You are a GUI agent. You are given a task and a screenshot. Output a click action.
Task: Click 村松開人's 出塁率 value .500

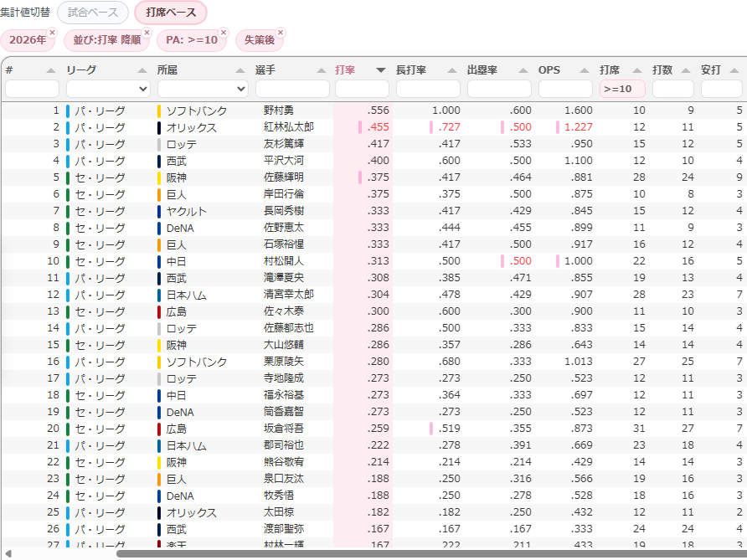[520, 261]
